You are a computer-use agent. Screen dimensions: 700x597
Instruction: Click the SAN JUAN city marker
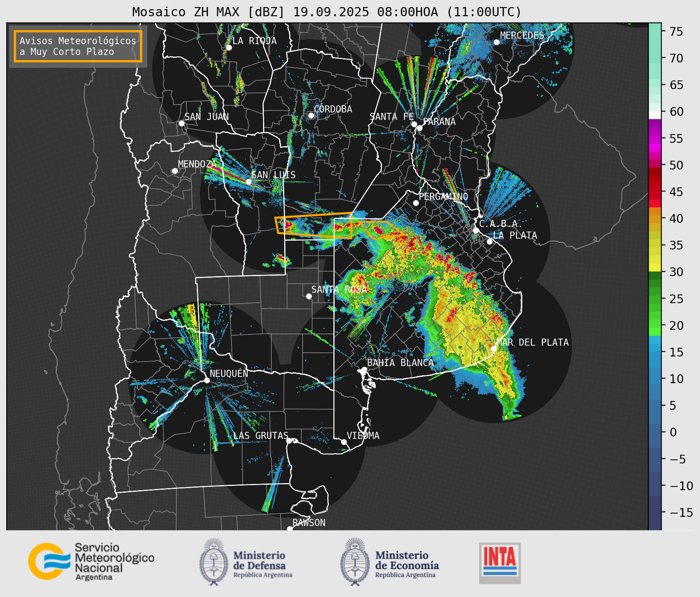181,123
